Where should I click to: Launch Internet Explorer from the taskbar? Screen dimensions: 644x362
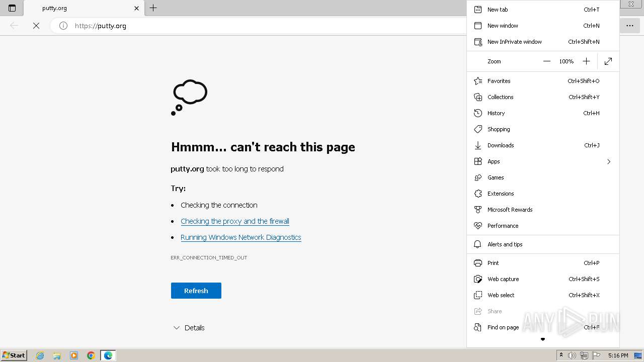(40, 355)
